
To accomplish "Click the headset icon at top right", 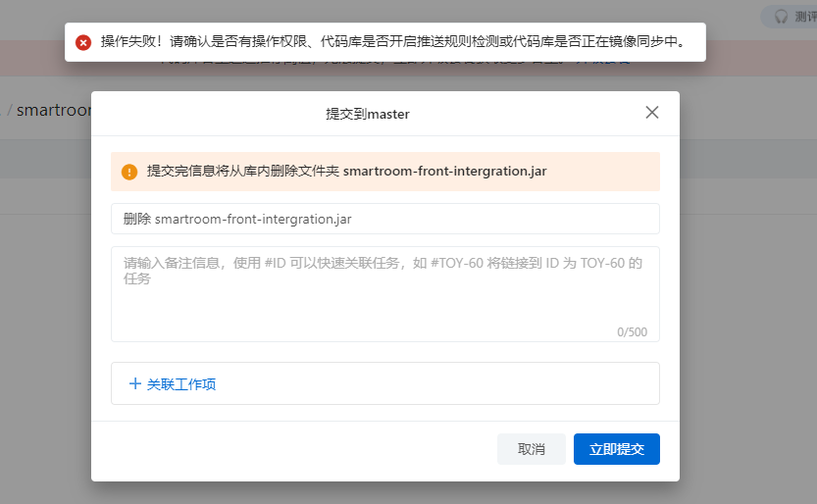I will point(781,17).
